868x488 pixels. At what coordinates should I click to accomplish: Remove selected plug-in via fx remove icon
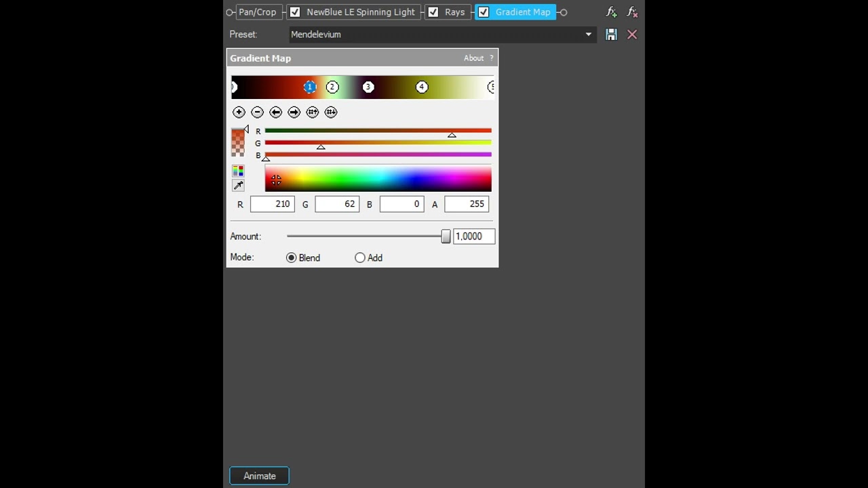pos(633,12)
